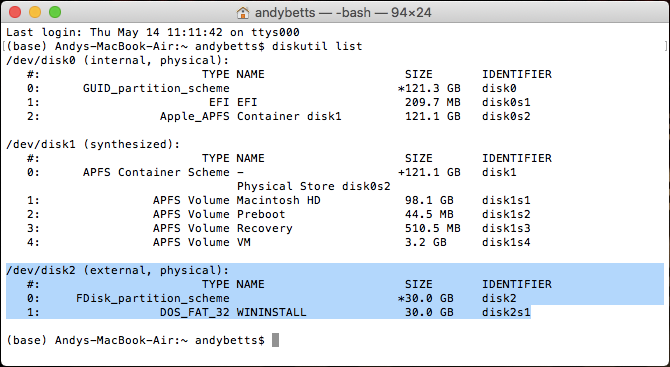The width and height of the screenshot is (670, 367).
Task: Click the '/dev/disk1 (synthesized):' heading
Action: pyautogui.click(x=93, y=144)
